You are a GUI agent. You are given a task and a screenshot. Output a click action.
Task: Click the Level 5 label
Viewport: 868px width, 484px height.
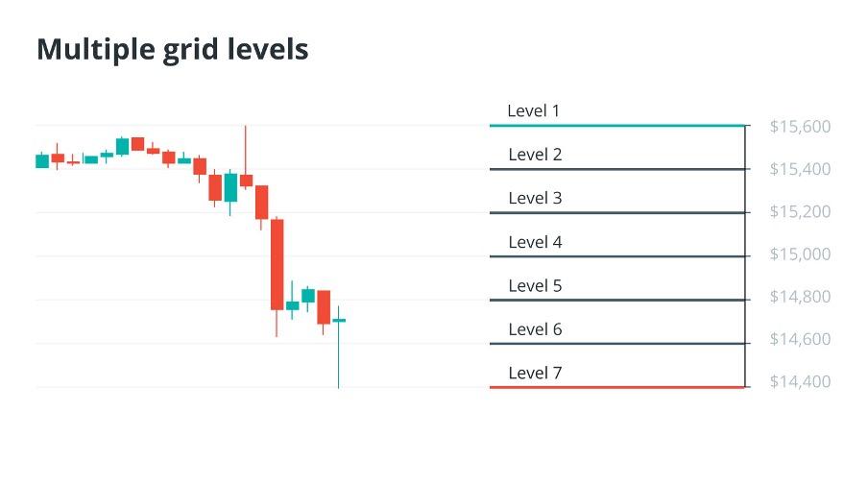[534, 285]
